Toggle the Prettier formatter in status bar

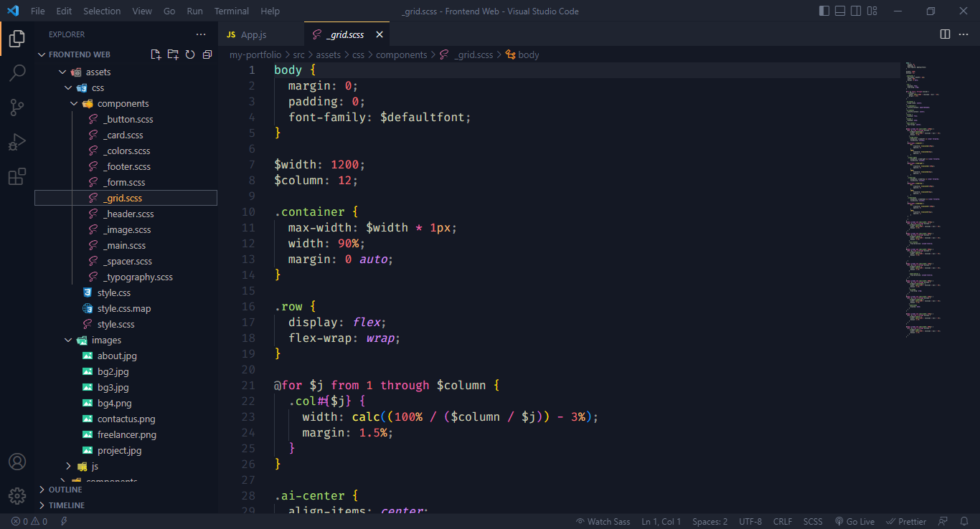point(906,521)
